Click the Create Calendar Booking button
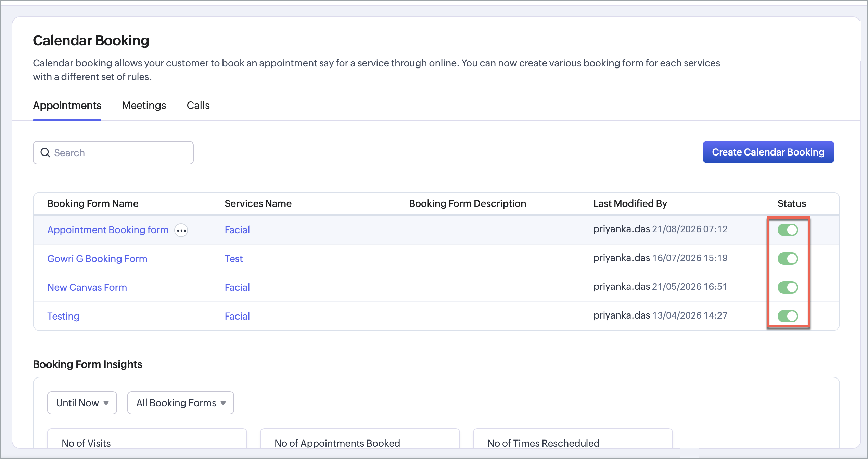The image size is (868, 459). coord(768,152)
